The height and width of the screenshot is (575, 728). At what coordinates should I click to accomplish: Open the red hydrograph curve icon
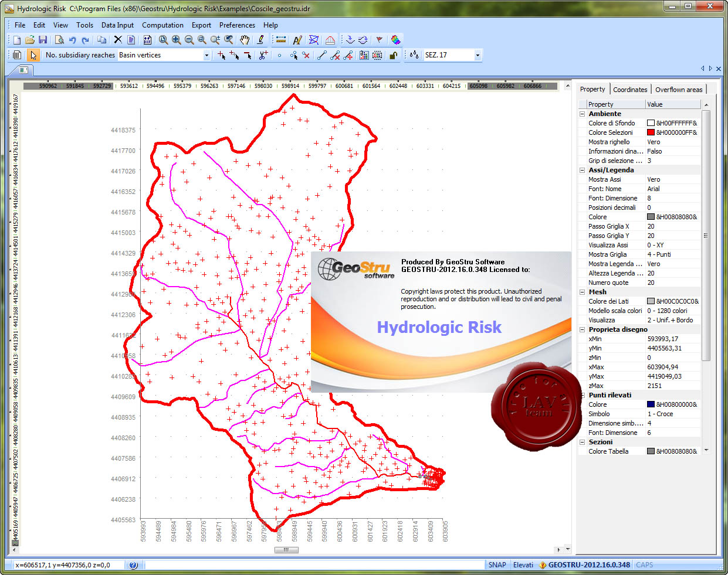point(330,40)
